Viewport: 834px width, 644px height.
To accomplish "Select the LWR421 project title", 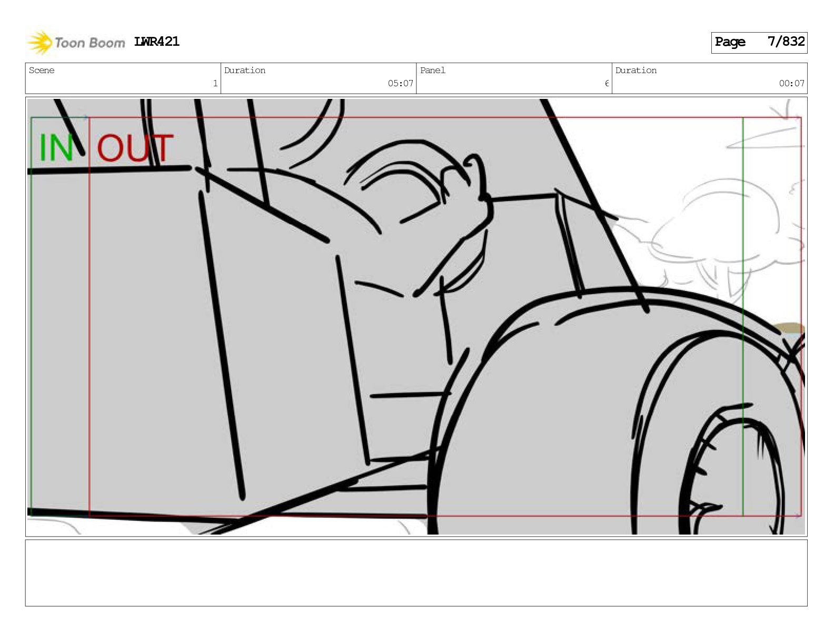I will coord(157,42).
